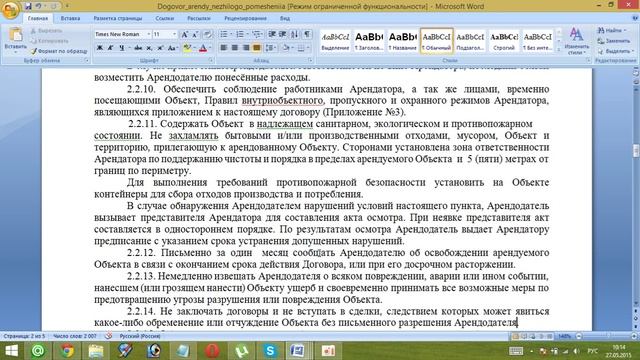Toggle superscript x² formatting
This screenshot has height=360, width=640.
click(160, 48)
